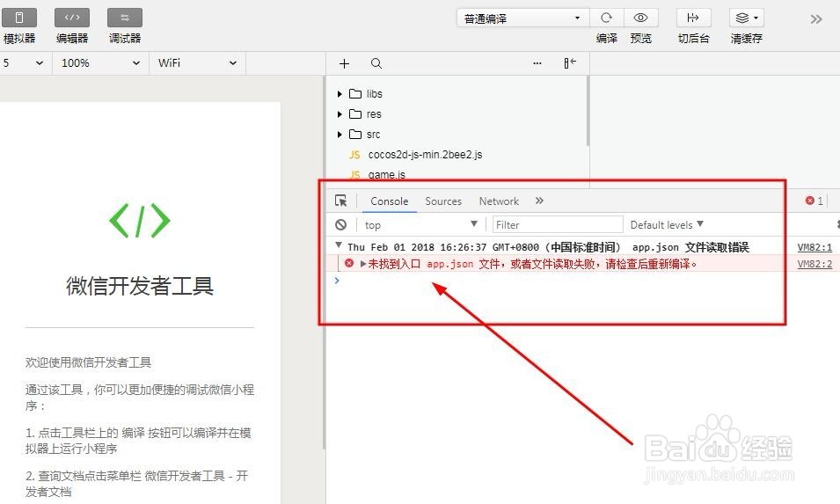840x504 pixels.
Task: Open cocos2d-js-min.2bee2.js file
Action: pos(425,155)
